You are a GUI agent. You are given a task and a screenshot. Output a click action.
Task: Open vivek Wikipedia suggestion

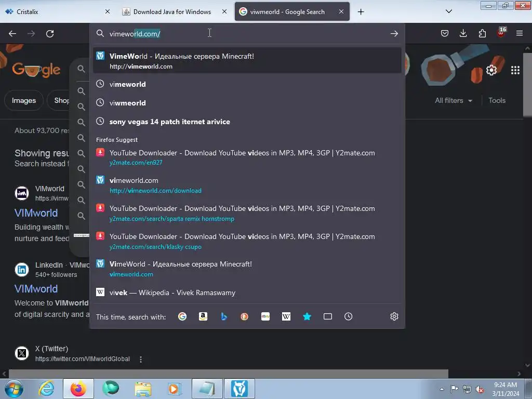(x=247, y=292)
